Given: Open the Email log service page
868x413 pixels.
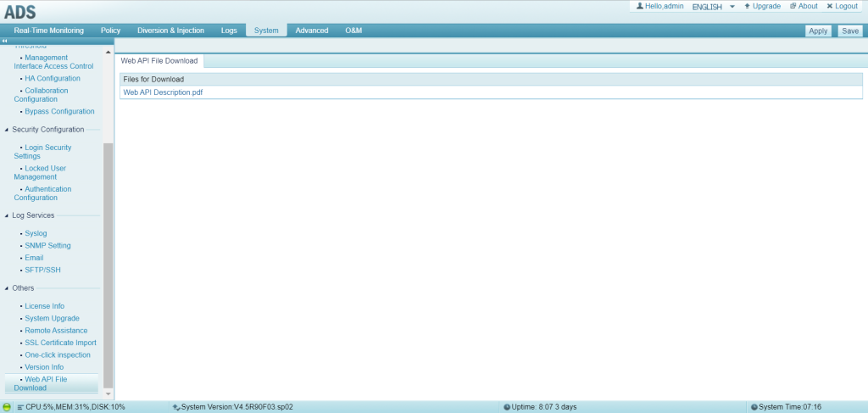Looking at the screenshot, I should click(x=34, y=258).
